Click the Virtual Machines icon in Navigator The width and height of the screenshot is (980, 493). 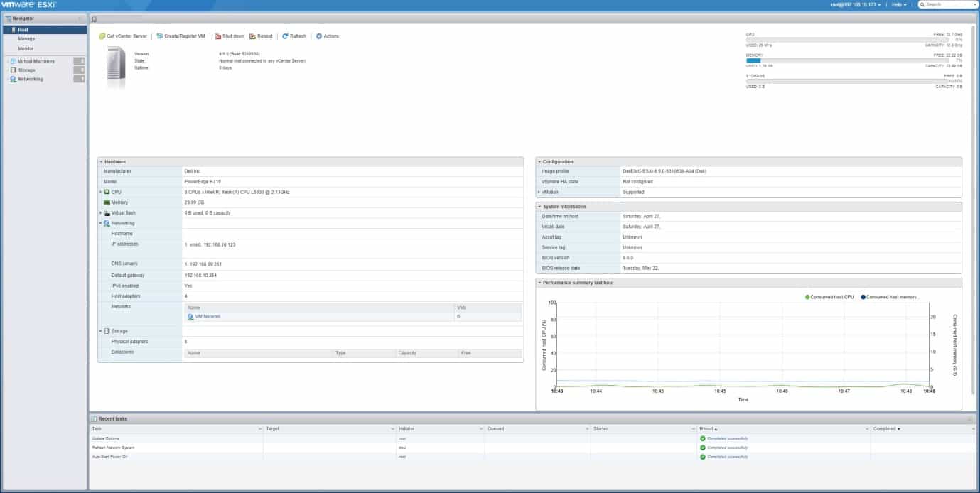point(14,62)
